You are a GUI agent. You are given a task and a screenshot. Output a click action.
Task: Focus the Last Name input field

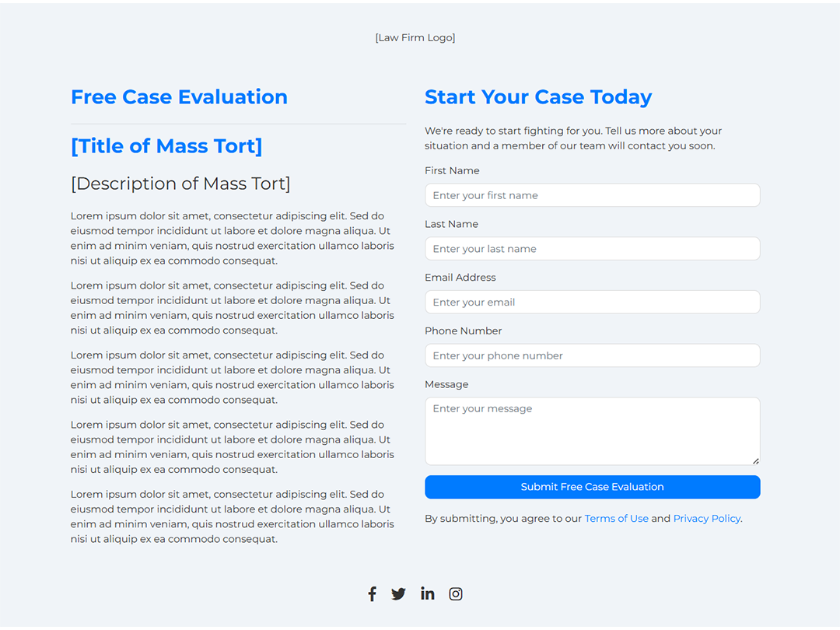593,249
